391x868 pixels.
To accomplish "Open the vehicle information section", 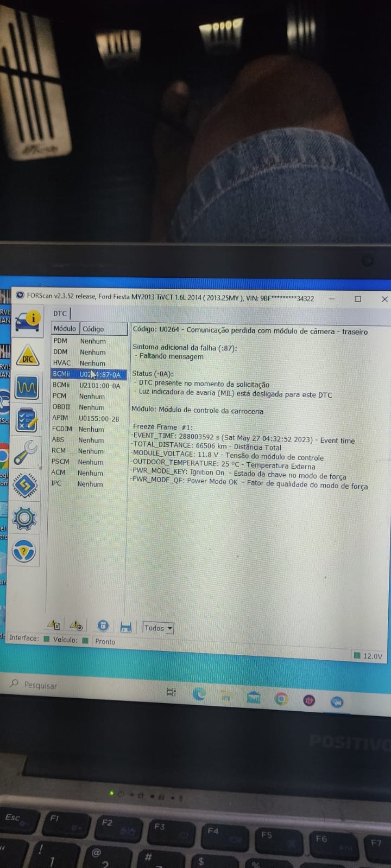I will pos(26,320).
